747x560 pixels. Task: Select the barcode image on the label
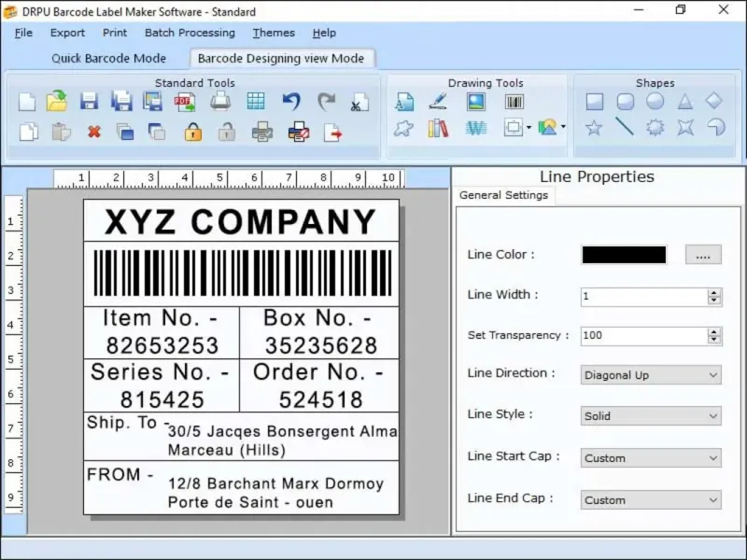click(x=242, y=273)
